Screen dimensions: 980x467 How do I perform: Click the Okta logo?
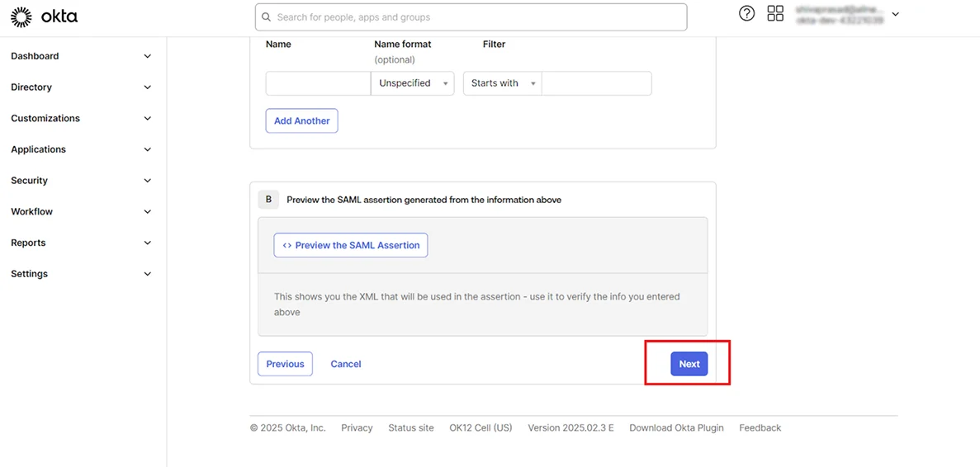[45, 17]
